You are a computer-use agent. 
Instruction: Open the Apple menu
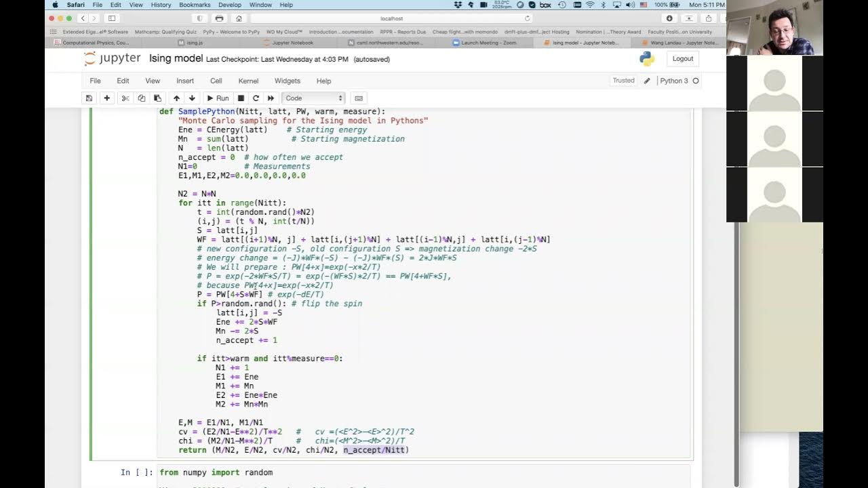55,5
